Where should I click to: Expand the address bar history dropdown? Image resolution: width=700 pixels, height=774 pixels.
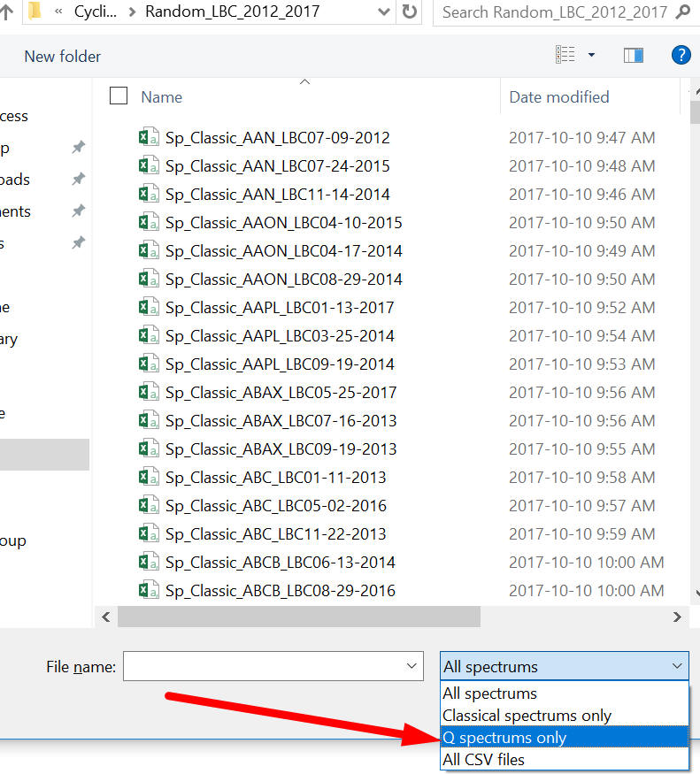[383, 12]
